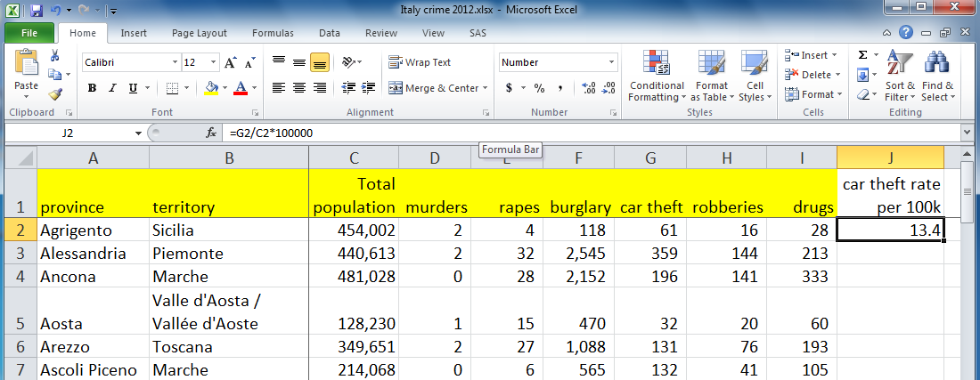Open Cell Styles gallery
Viewport: 980px width, 380px height.
click(755, 76)
